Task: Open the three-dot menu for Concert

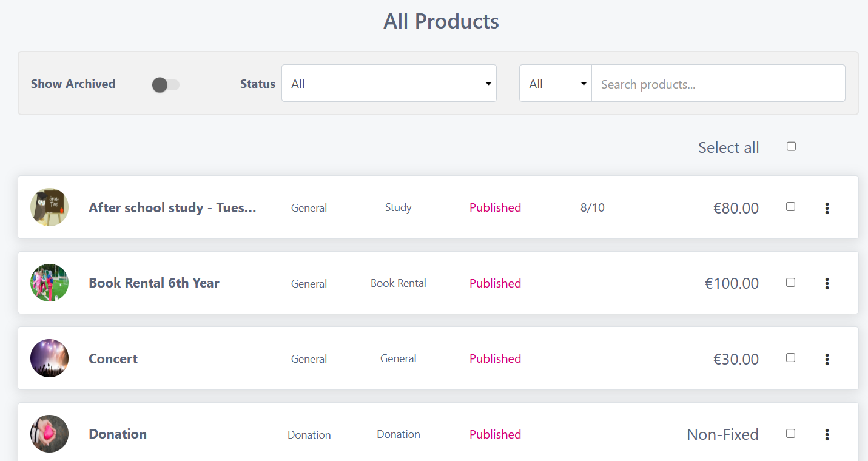Action: (827, 359)
